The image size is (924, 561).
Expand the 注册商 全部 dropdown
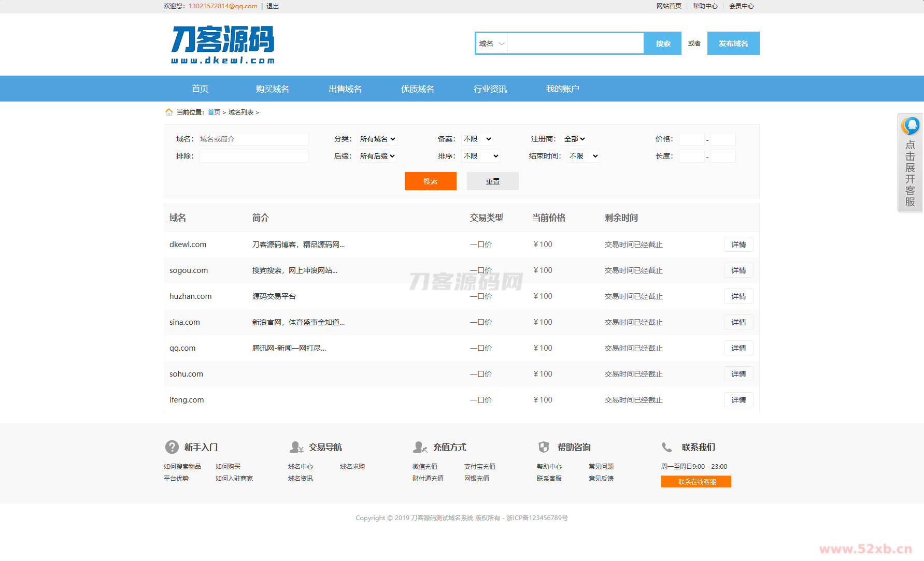click(x=574, y=139)
